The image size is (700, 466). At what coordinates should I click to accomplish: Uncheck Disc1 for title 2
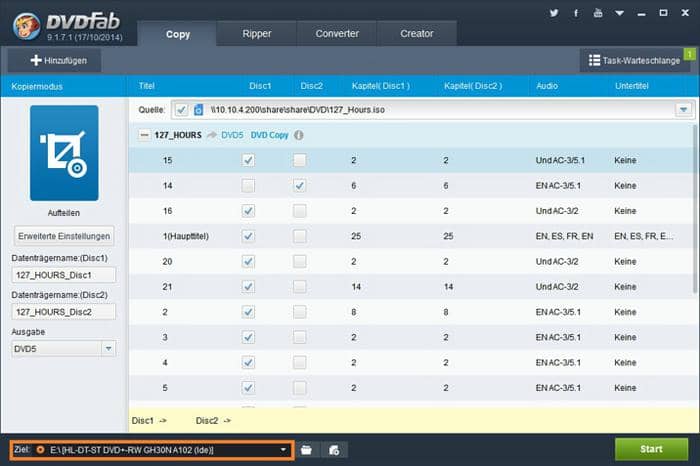[x=248, y=312]
